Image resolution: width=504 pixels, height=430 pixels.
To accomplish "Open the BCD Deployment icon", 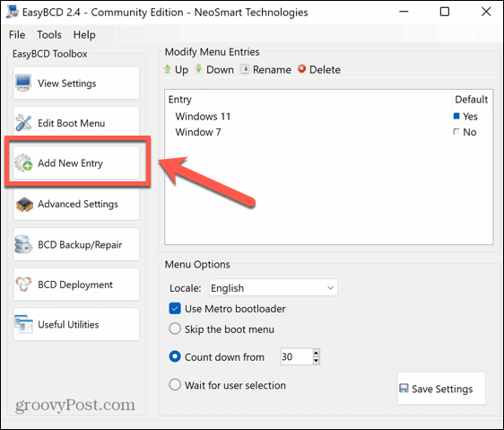I will tap(23, 285).
